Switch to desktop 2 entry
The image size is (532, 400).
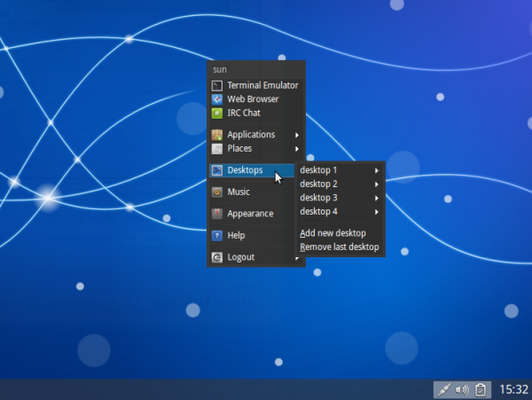pyautogui.click(x=319, y=184)
